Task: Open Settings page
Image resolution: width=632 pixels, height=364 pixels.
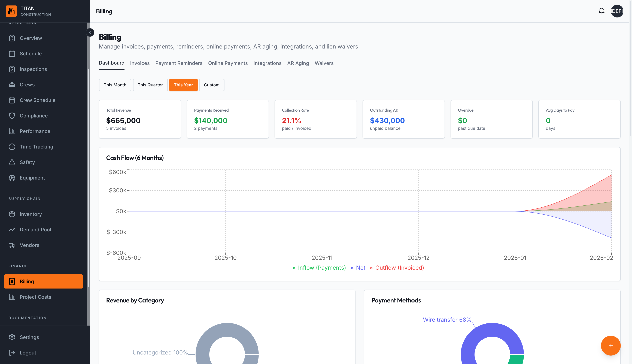Action: (44, 337)
